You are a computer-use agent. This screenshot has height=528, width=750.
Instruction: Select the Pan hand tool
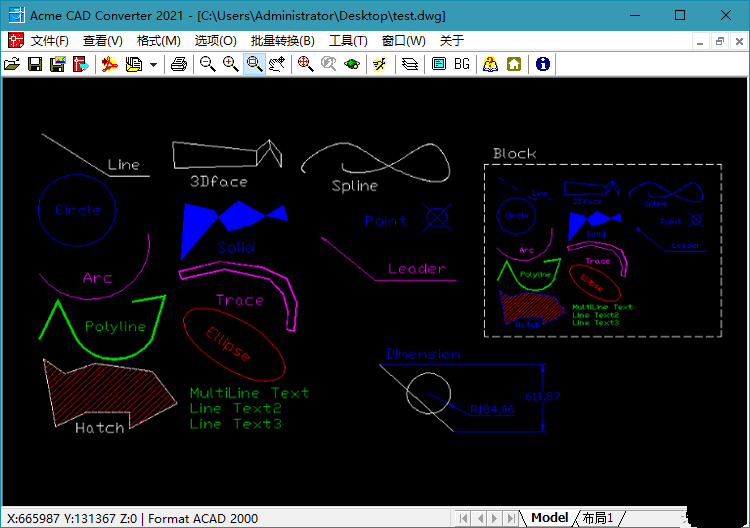click(277, 64)
